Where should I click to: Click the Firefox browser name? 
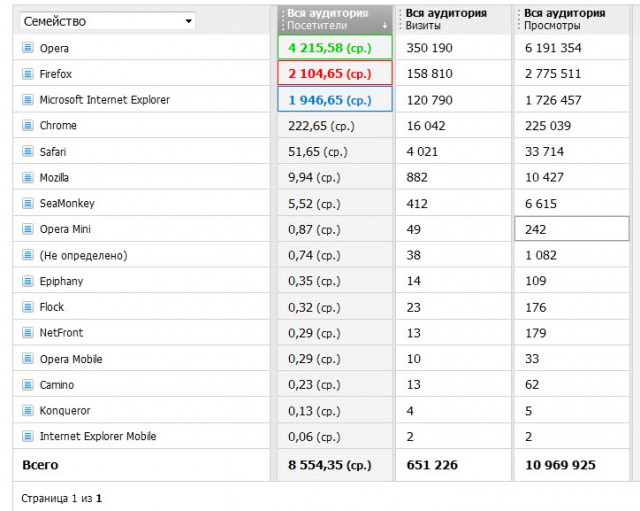coord(56,74)
